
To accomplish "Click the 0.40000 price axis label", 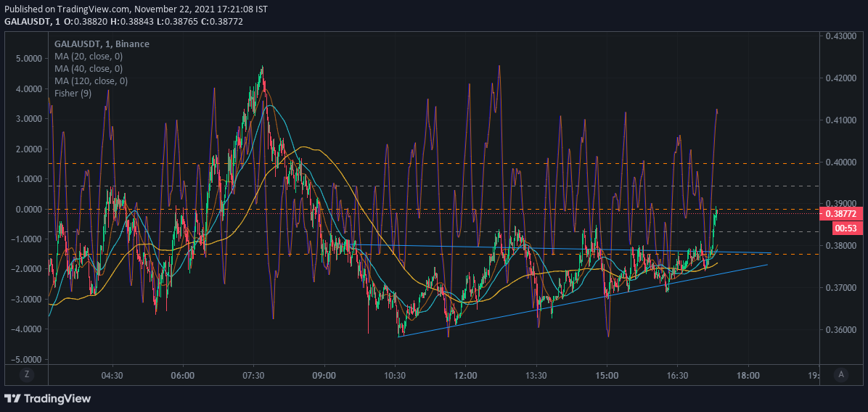I will pos(841,162).
